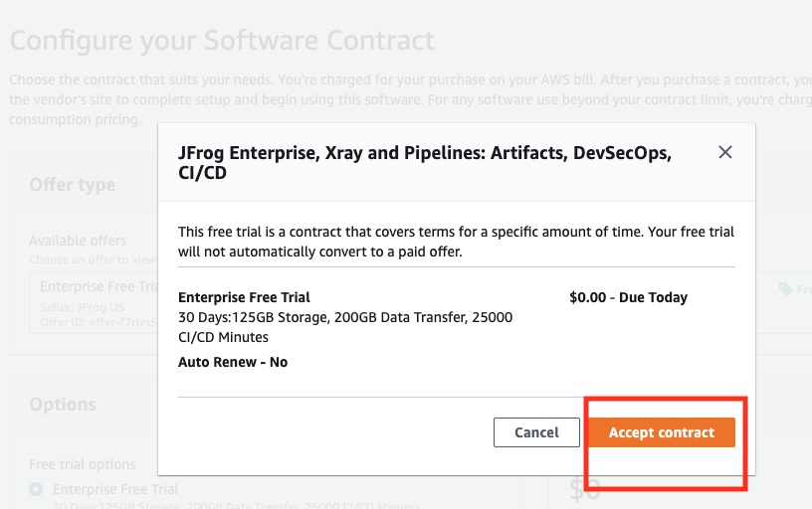
Task: Click the JFrog Enterprise dialog title
Action: (424, 163)
